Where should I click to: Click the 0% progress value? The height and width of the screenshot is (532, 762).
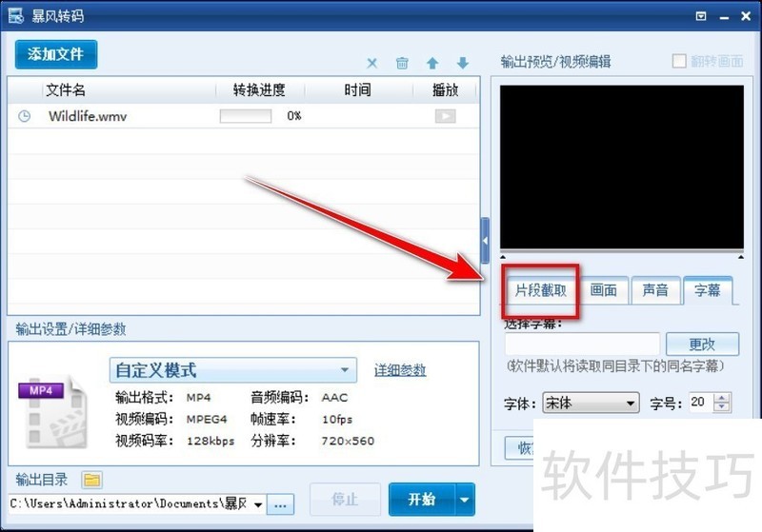pos(294,116)
